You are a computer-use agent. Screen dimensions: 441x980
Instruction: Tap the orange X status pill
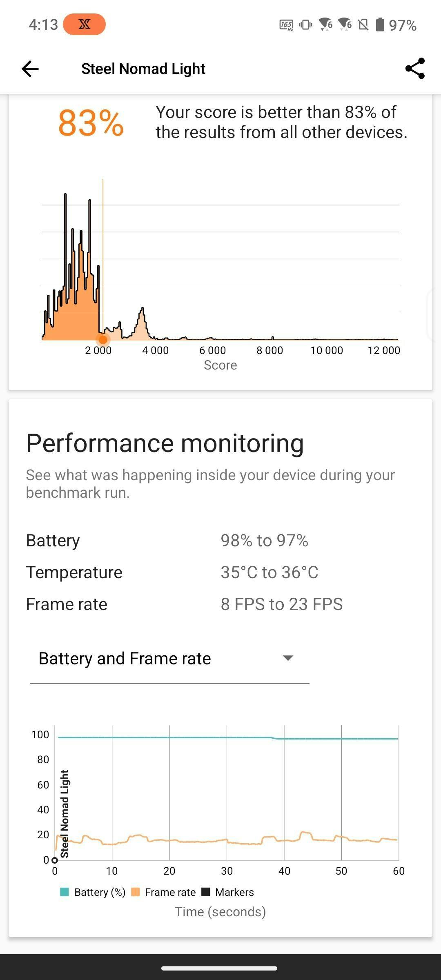click(x=85, y=24)
